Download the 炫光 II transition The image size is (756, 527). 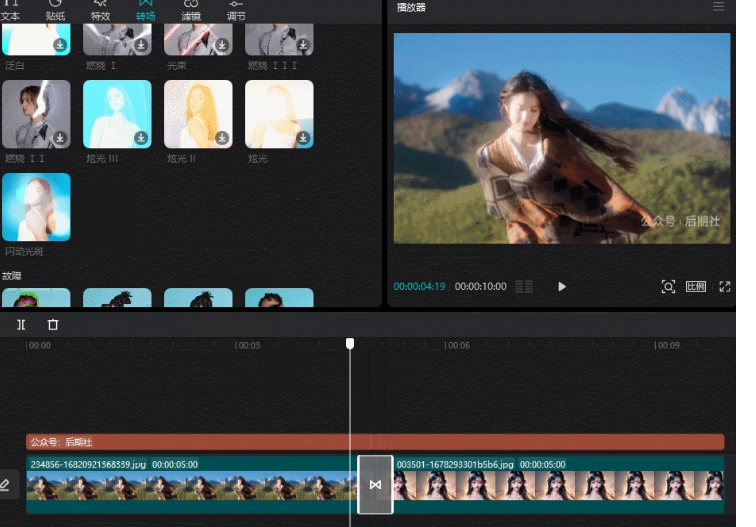222,138
